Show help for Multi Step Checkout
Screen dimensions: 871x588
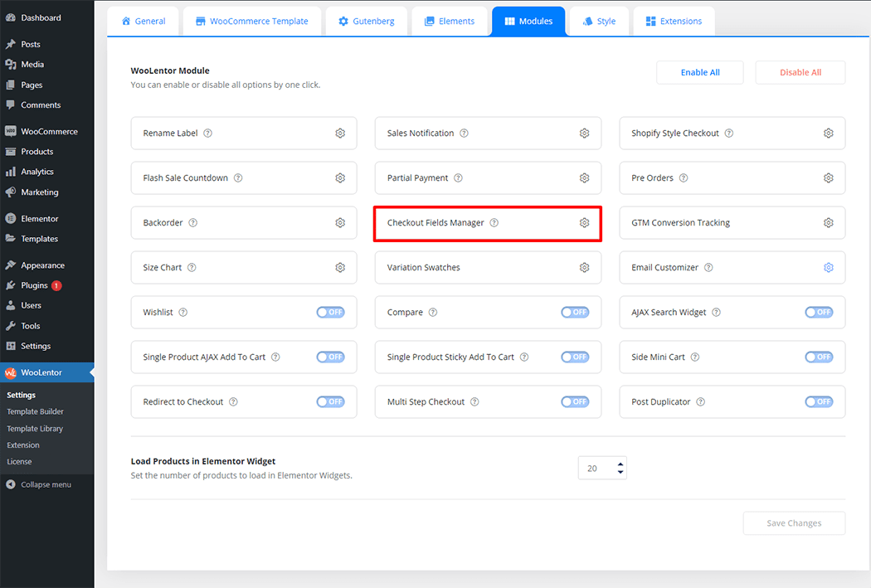coord(474,401)
